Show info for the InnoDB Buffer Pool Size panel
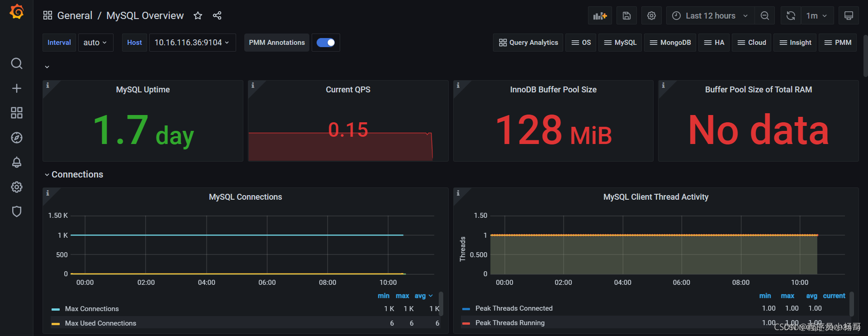This screenshot has height=336, width=868. 458,85
